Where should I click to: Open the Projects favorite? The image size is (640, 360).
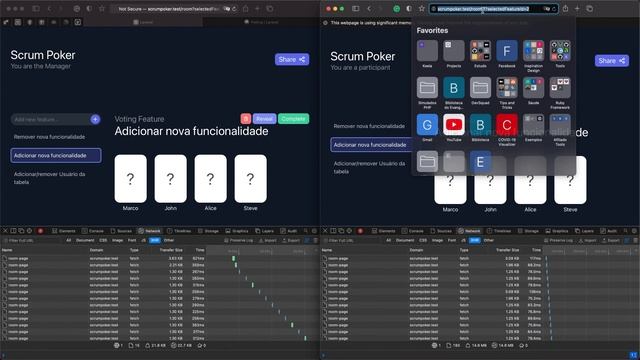(453, 51)
